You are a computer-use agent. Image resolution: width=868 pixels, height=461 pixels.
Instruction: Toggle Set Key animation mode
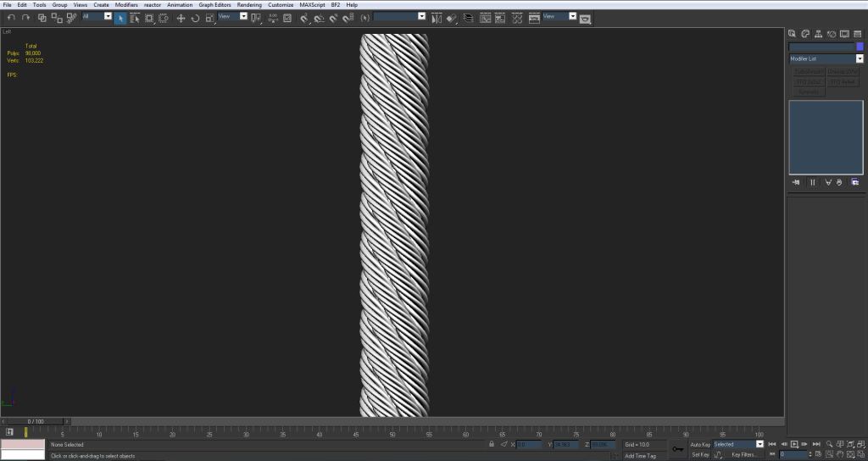pos(700,454)
